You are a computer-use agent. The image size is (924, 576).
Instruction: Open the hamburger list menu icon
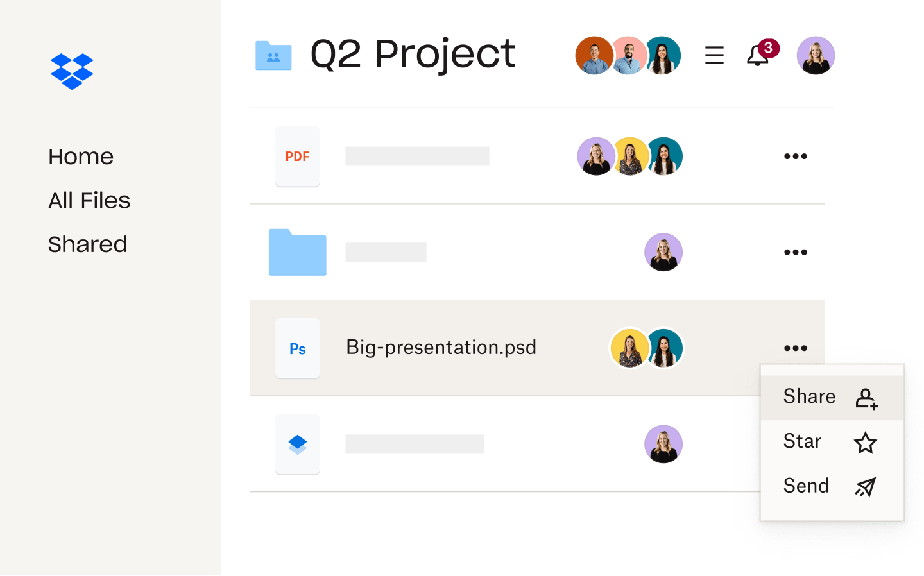click(714, 56)
